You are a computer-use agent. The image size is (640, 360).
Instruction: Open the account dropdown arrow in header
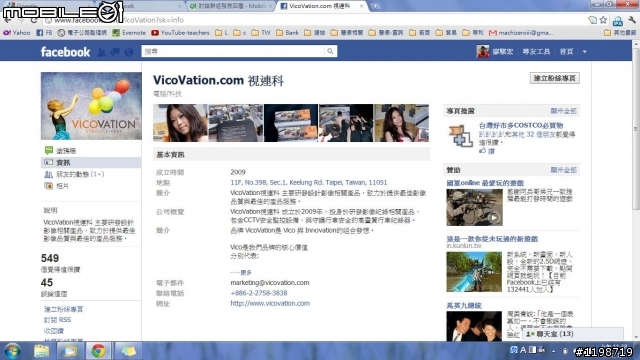coord(584,52)
